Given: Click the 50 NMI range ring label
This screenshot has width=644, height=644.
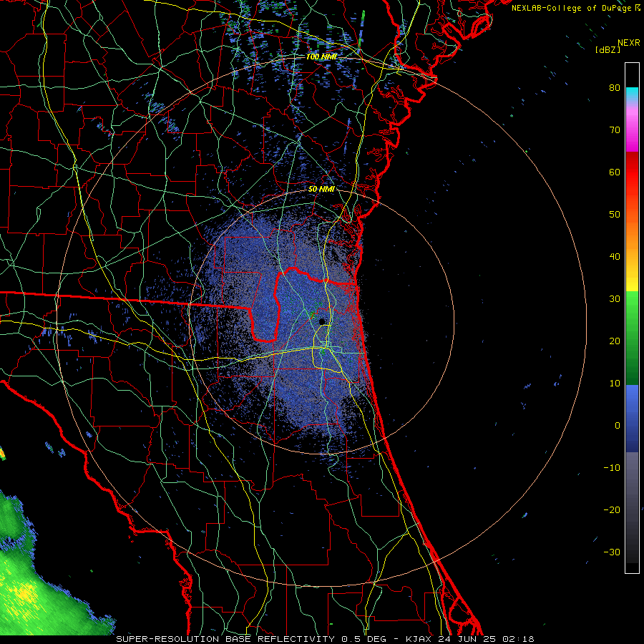Looking at the screenshot, I should point(321,189).
